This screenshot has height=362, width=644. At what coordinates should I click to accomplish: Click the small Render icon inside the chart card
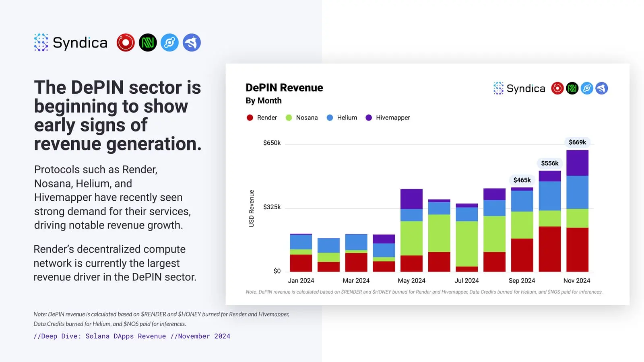click(557, 88)
